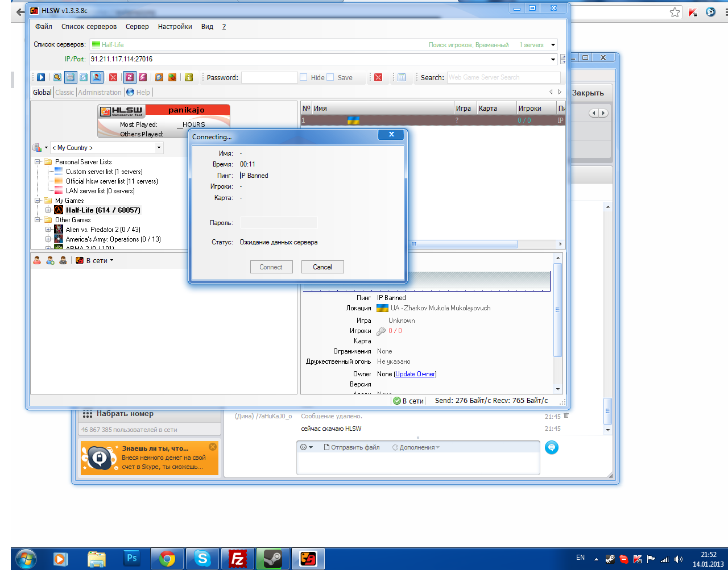This screenshot has height=582, width=728.
Task: Open the server list combo dropdown arrow
Action: tap(553, 45)
